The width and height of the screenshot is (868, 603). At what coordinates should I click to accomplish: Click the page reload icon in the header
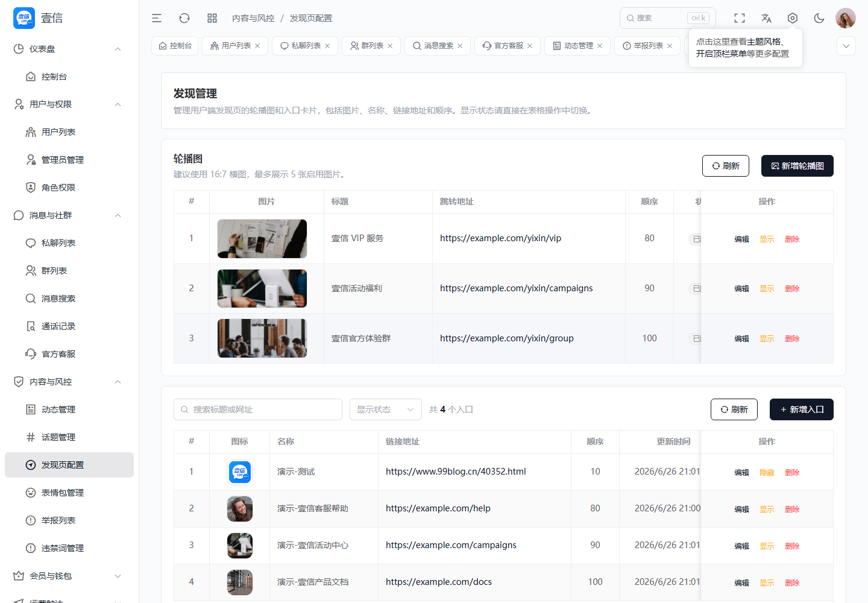[184, 18]
